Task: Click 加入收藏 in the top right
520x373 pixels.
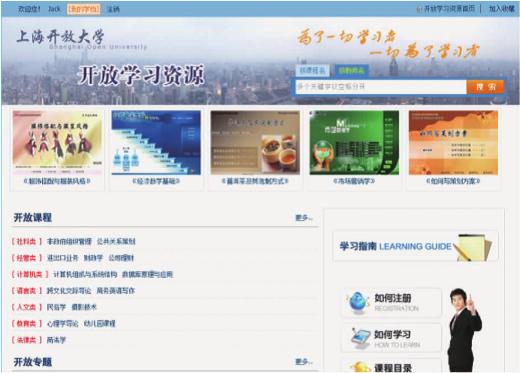Action: [x=501, y=9]
